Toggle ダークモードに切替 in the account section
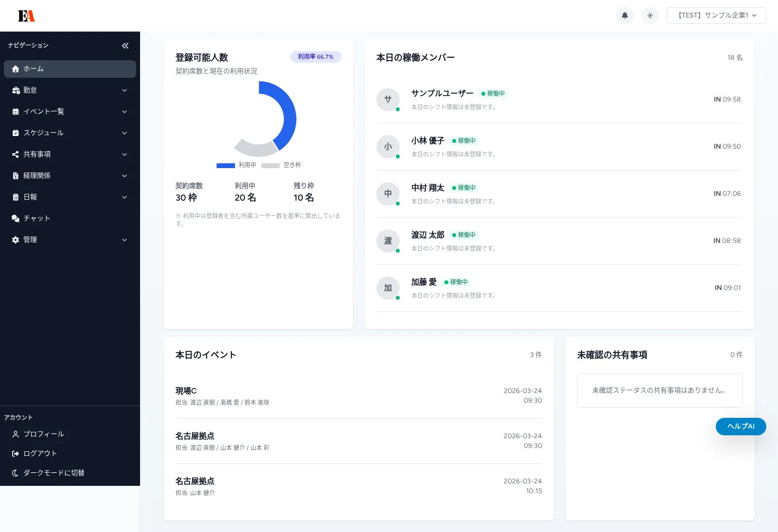Image resolution: width=778 pixels, height=532 pixels. [53, 472]
